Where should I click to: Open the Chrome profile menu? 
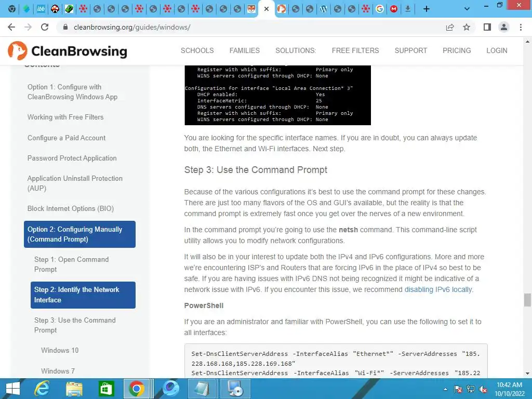click(x=504, y=27)
